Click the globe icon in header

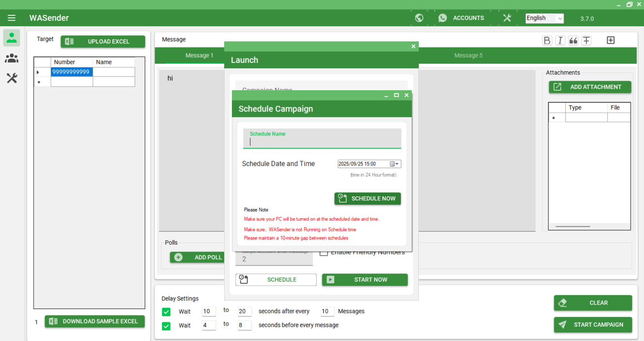(419, 18)
